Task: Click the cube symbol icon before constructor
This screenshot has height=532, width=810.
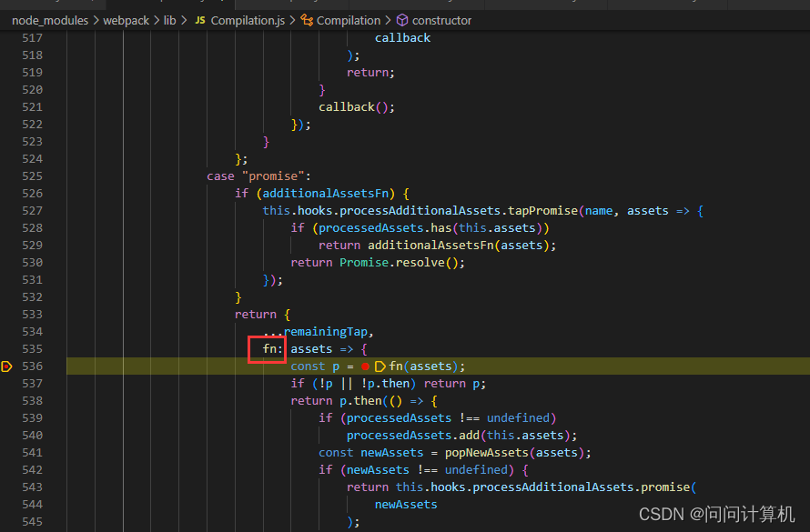Action: (x=402, y=21)
